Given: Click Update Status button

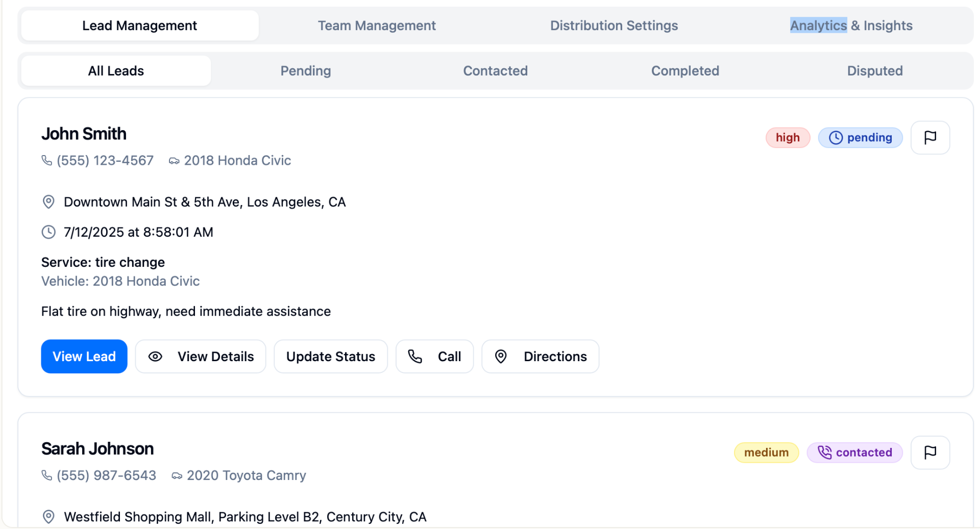Looking at the screenshot, I should (330, 357).
